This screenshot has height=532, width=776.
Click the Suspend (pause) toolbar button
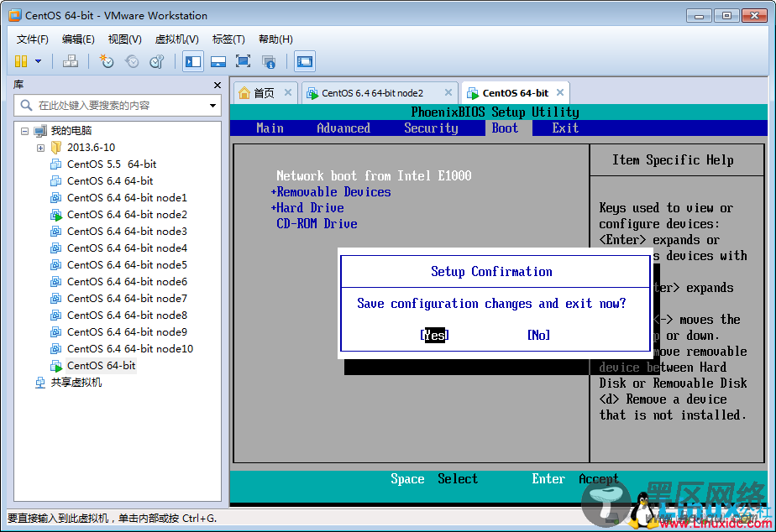coord(21,61)
